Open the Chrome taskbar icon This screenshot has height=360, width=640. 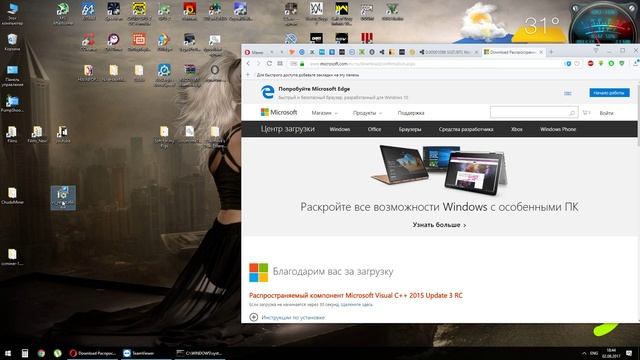pyautogui.click(x=41, y=353)
